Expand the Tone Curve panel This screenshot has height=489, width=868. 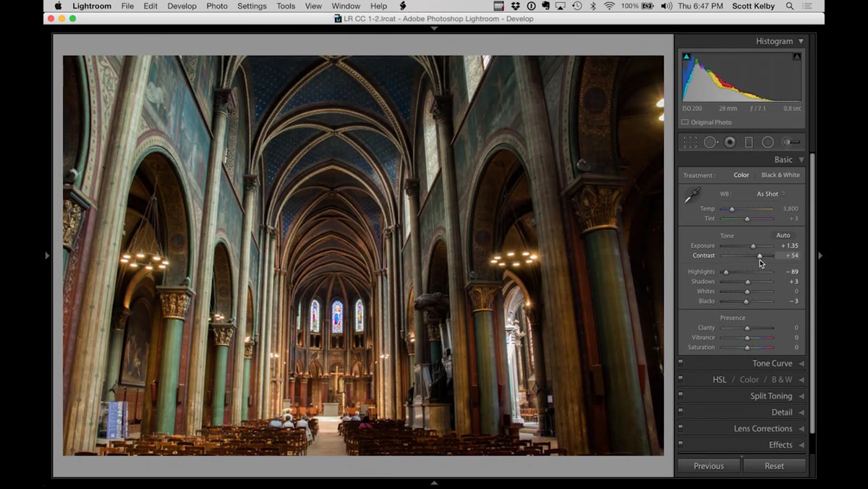click(801, 364)
